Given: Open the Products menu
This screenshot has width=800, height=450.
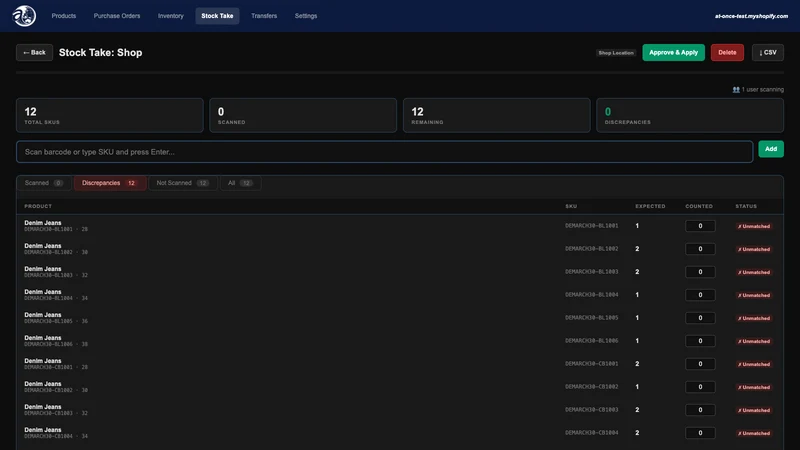Looking at the screenshot, I should (x=64, y=16).
